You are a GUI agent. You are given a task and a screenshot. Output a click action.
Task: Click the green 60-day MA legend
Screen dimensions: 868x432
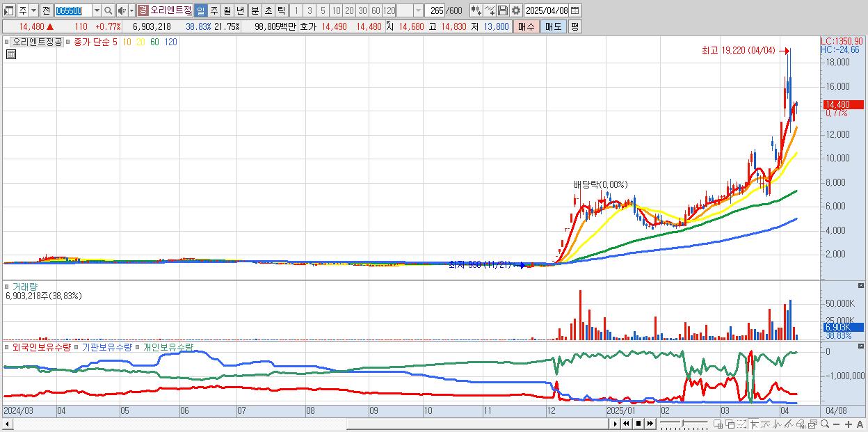click(x=154, y=42)
